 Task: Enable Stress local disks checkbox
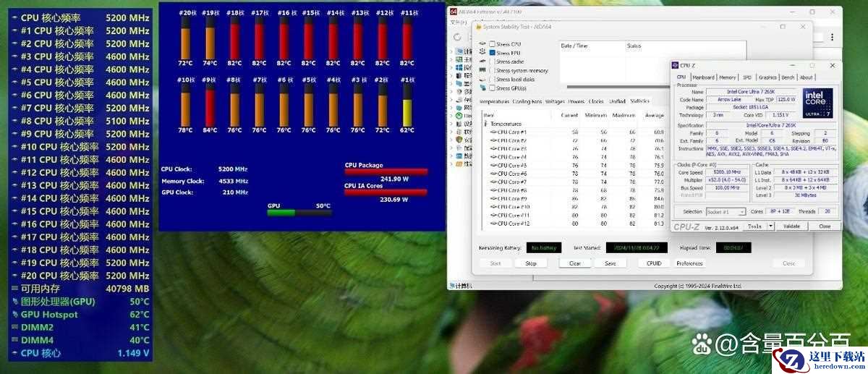point(493,79)
